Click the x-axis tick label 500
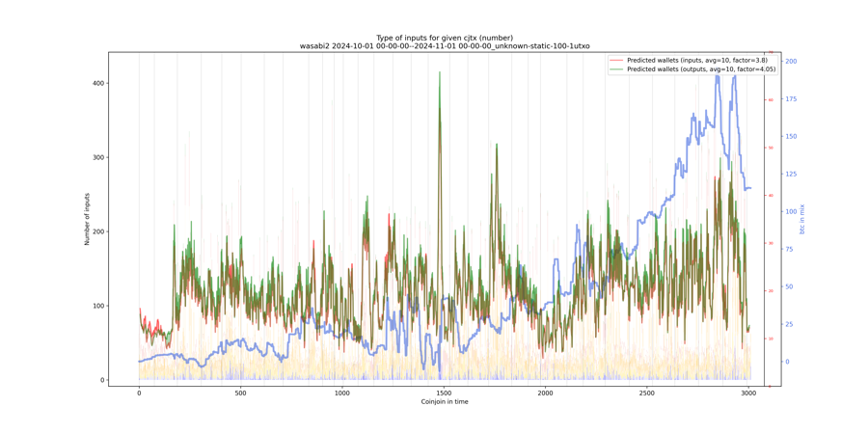 (x=240, y=392)
